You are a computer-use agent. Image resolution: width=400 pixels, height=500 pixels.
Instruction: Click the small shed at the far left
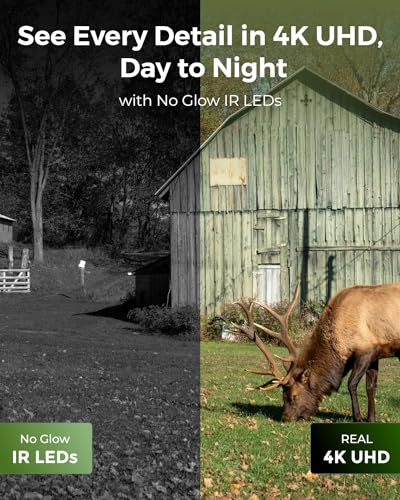[7, 228]
